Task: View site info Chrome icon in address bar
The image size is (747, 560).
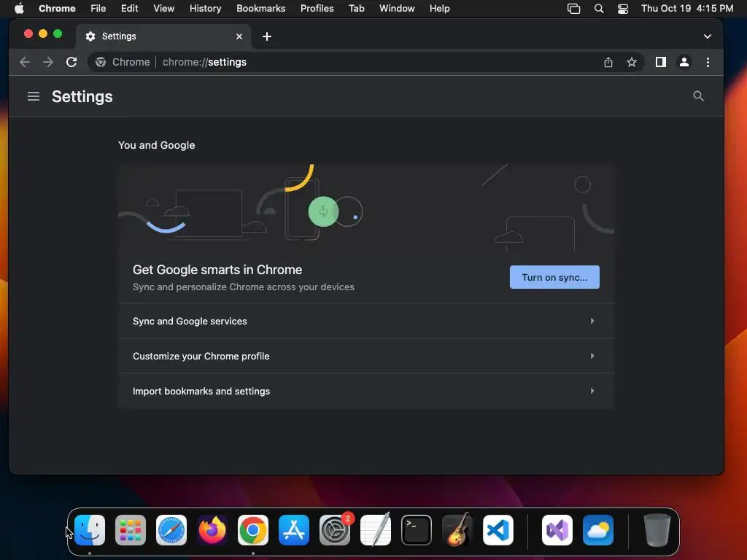Action: 101,62
